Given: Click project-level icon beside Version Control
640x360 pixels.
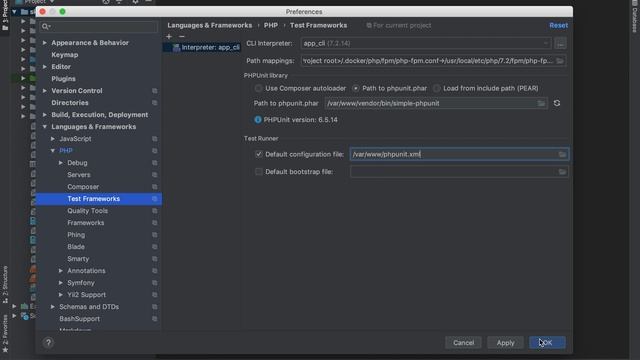Looking at the screenshot, I should [155, 91].
